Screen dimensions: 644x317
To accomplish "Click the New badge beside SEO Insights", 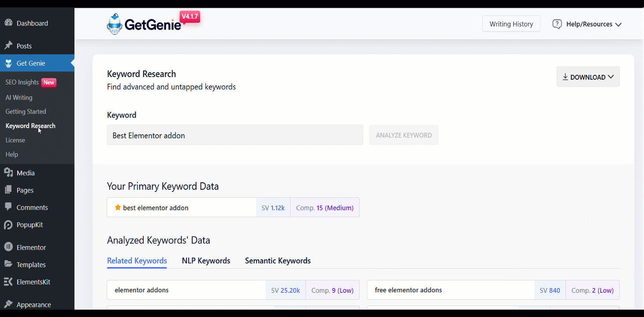I will click(49, 82).
